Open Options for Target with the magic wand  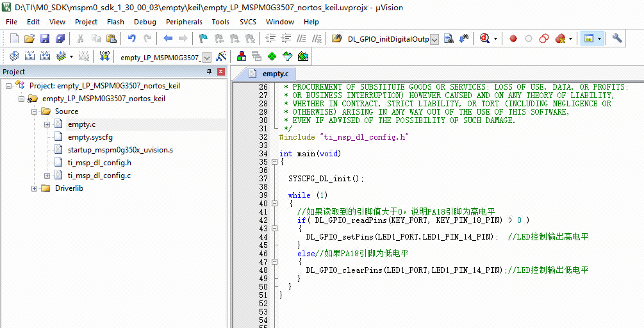pos(221,56)
